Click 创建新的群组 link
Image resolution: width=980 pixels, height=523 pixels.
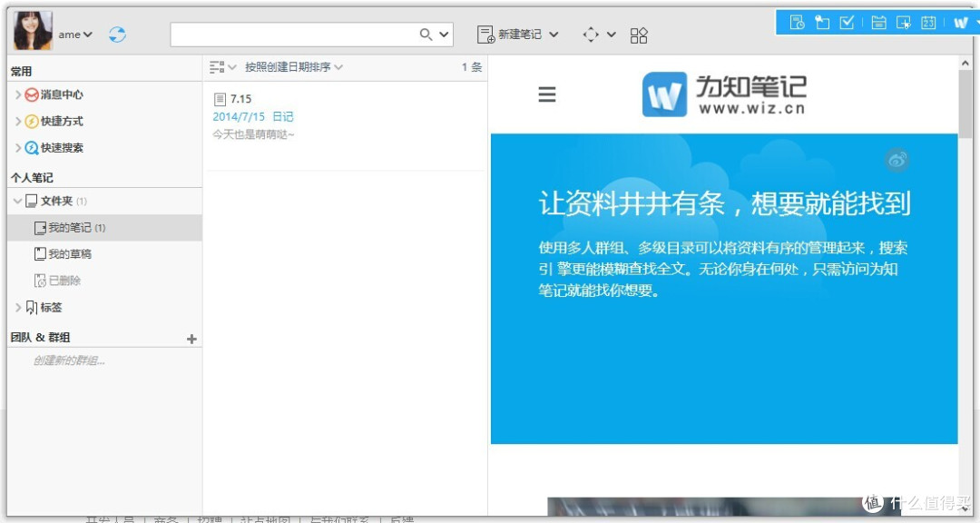69,360
